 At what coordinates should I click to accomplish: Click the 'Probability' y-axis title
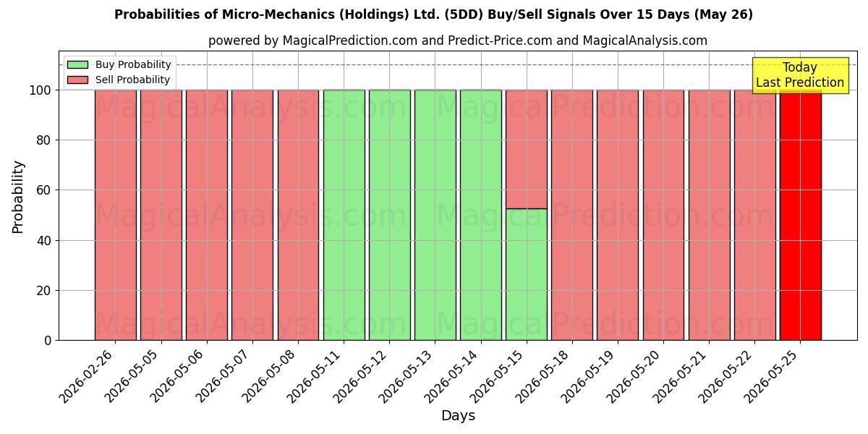tap(18, 196)
